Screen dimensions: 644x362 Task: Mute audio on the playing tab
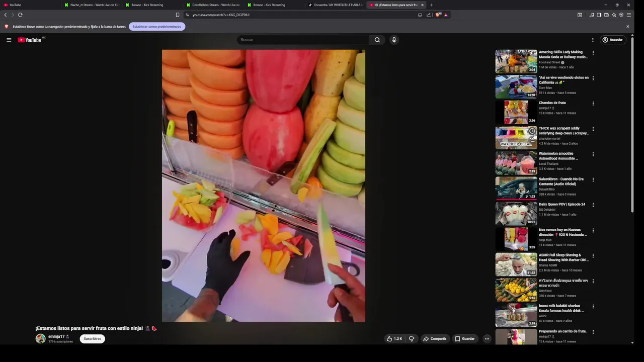(376, 5)
